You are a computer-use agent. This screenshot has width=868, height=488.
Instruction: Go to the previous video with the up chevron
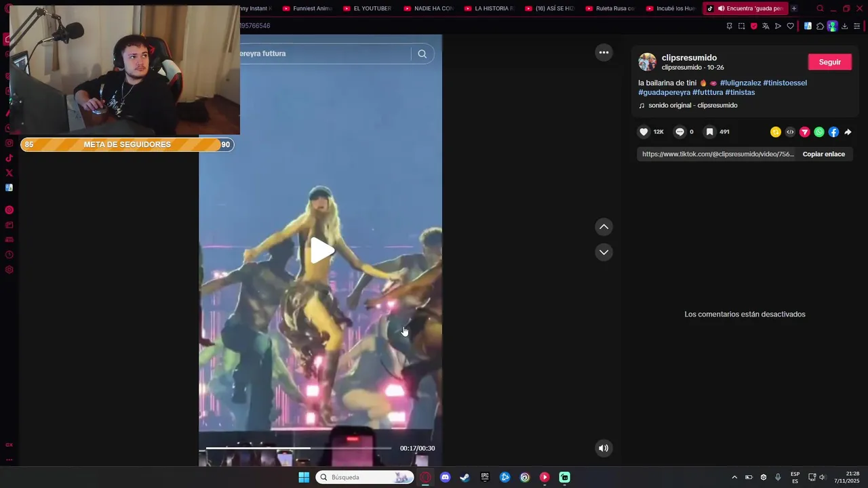(604, 227)
